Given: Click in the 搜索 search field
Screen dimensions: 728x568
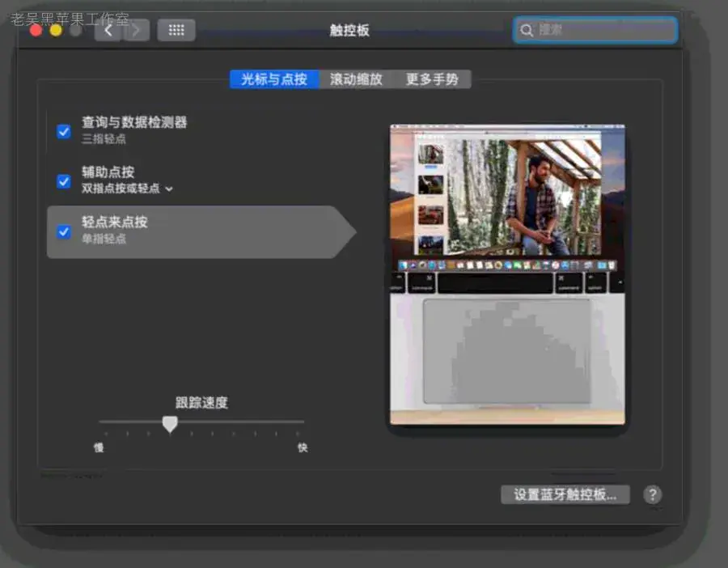Looking at the screenshot, I should coord(595,31).
